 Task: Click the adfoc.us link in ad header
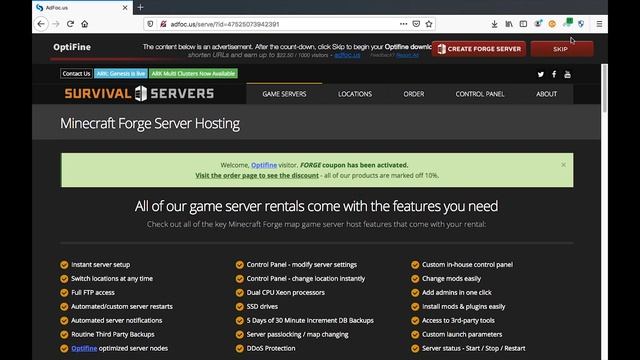(x=347, y=55)
